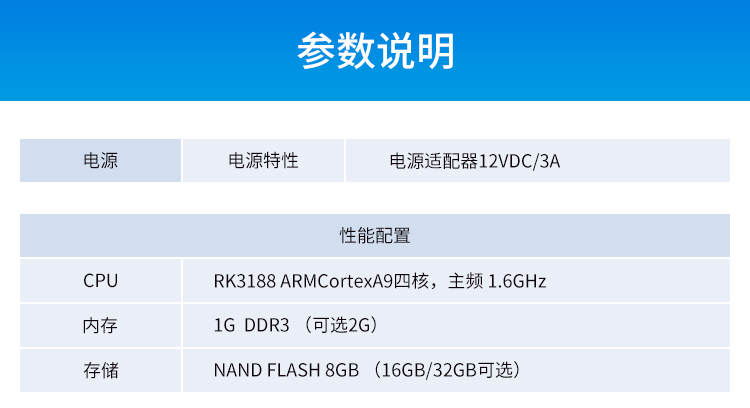
Task: Click the blue banner behind the title
Action: point(120,50)
